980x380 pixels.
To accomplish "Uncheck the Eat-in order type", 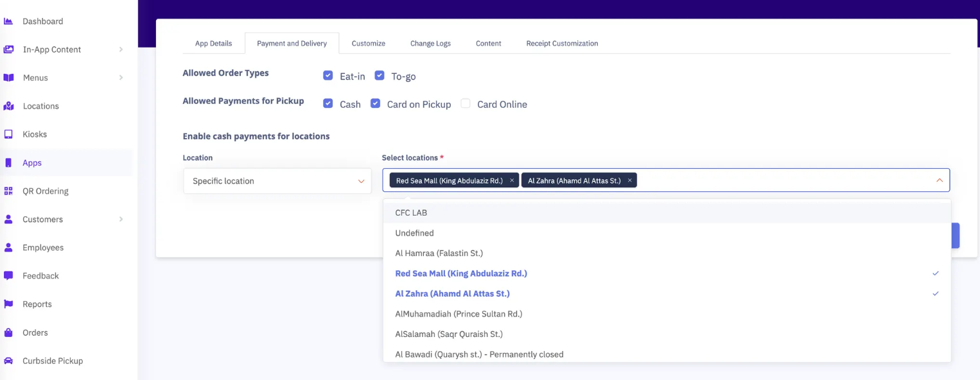I will coord(328,76).
